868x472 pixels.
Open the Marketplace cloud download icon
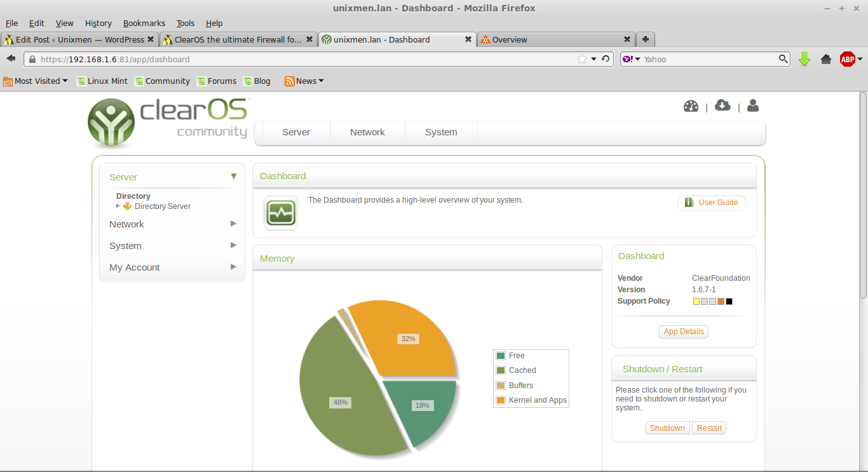722,105
